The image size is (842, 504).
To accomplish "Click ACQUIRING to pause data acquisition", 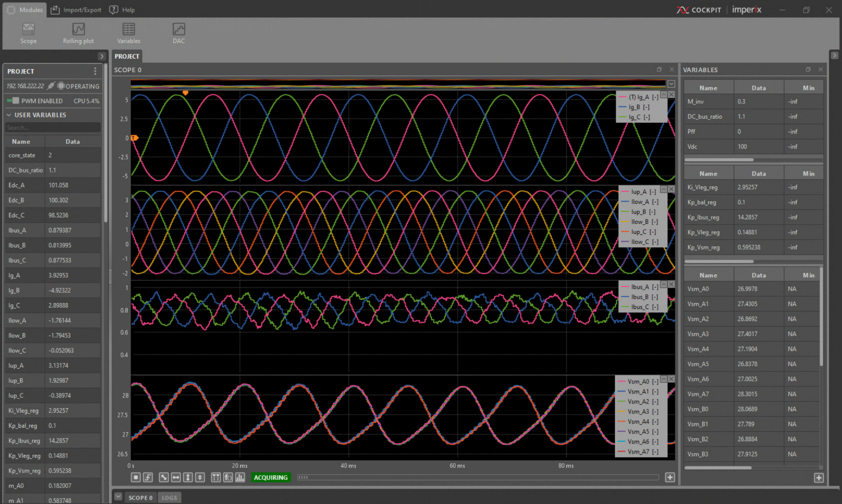I will (271, 477).
